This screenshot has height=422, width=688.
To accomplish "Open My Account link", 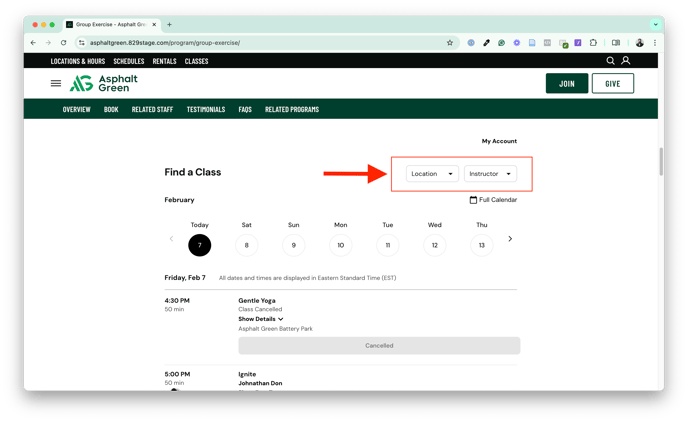I will coord(499,141).
